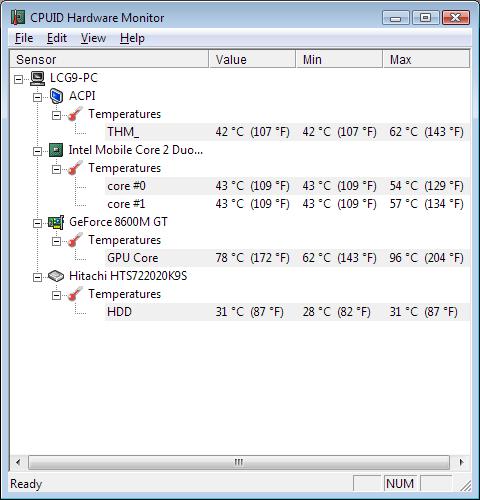Select the HDD sensor row
Viewport: 480px width, 500px height.
287,312
